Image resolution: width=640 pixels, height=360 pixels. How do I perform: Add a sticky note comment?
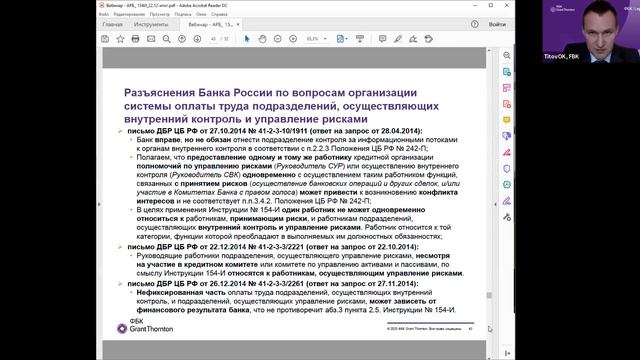382,39
